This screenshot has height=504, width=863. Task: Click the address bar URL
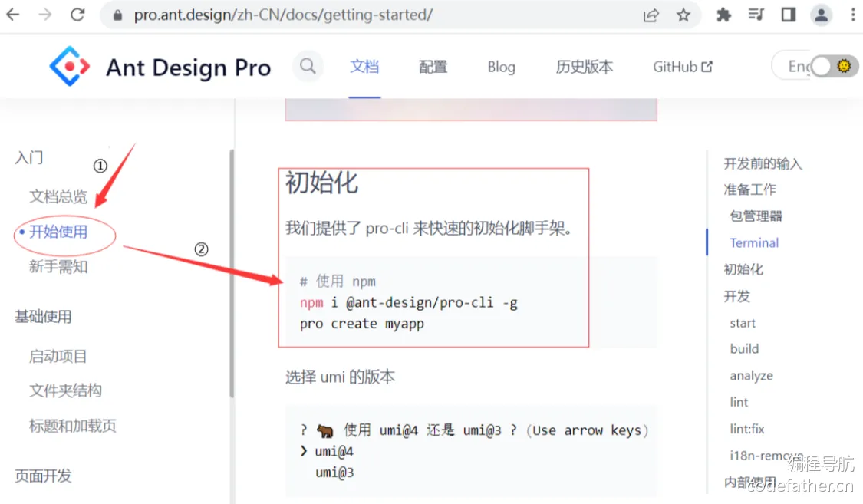point(283,15)
